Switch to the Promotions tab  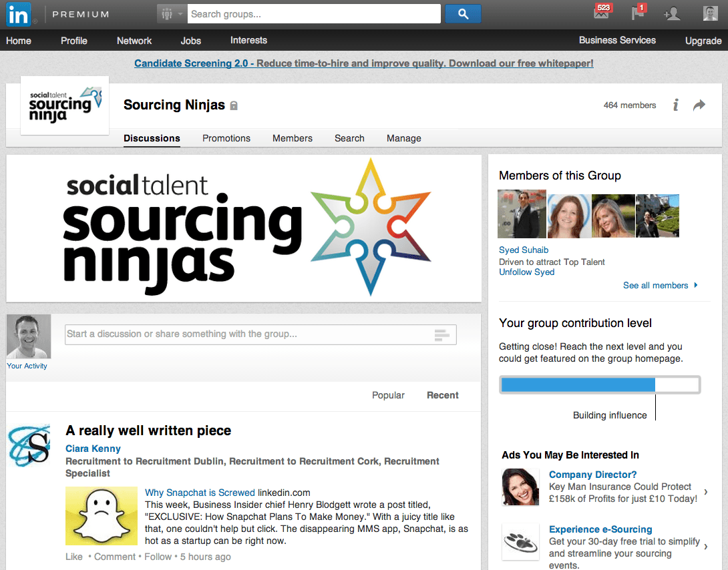[226, 138]
